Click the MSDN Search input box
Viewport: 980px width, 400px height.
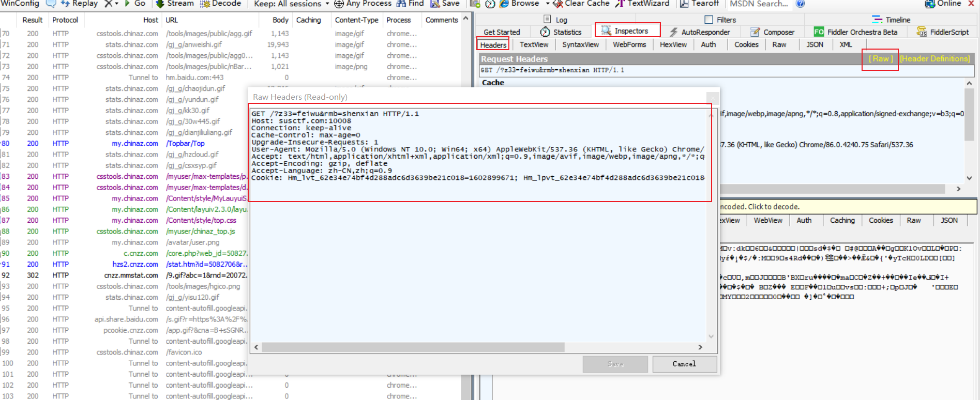click(759, 4)
